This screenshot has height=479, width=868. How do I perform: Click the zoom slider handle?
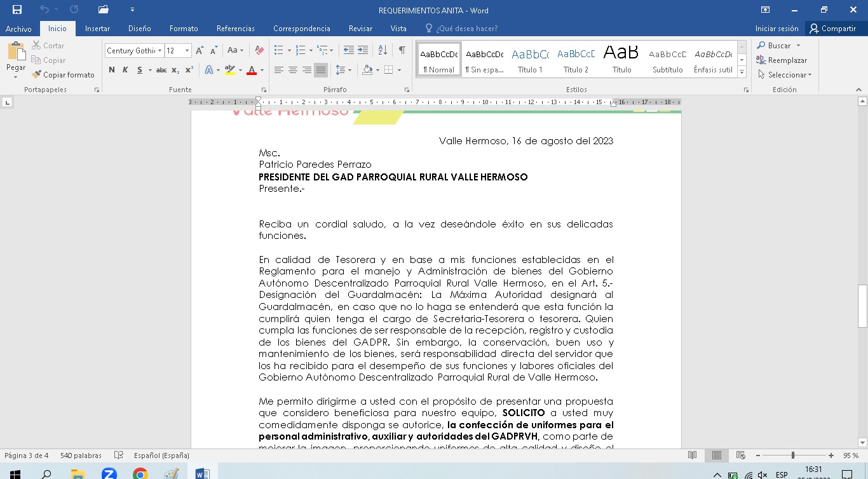point(793,455)
